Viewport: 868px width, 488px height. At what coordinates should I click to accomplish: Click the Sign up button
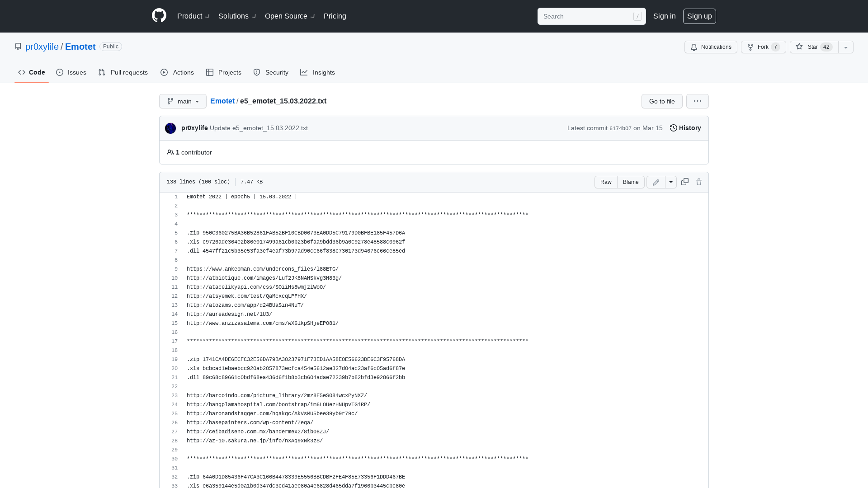[x=699, y=16]
